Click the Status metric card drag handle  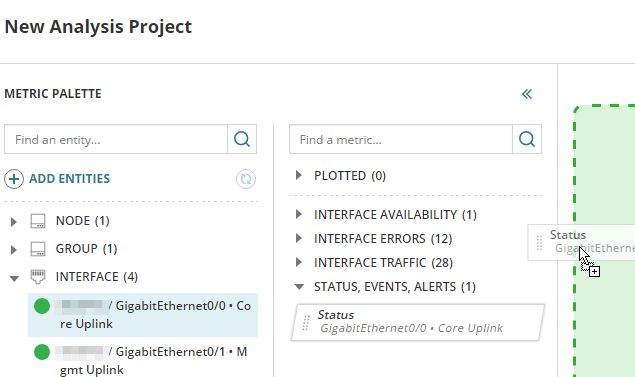pyautogui.click(x=306, y=323)
